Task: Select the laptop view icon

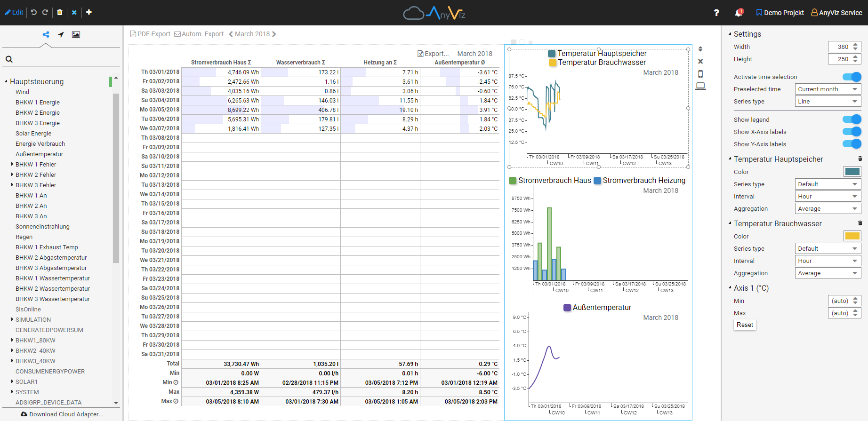Action: [x=700, y=86]
